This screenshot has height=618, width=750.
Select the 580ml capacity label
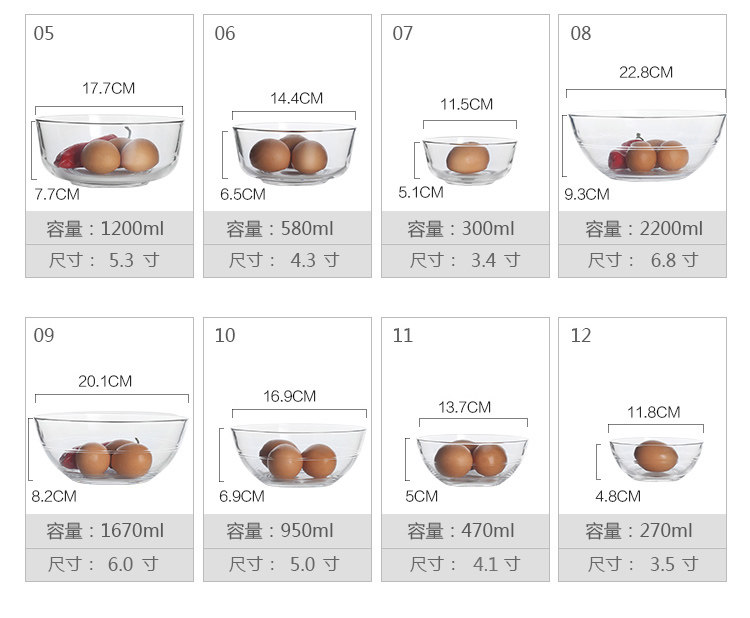click(x=286, y=229)
